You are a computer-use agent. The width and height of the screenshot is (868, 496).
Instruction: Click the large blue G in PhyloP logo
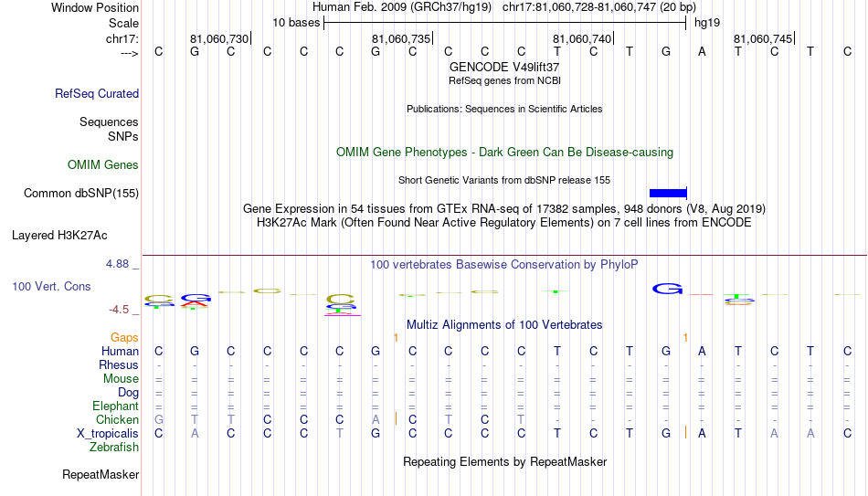(x=667, y=289)
